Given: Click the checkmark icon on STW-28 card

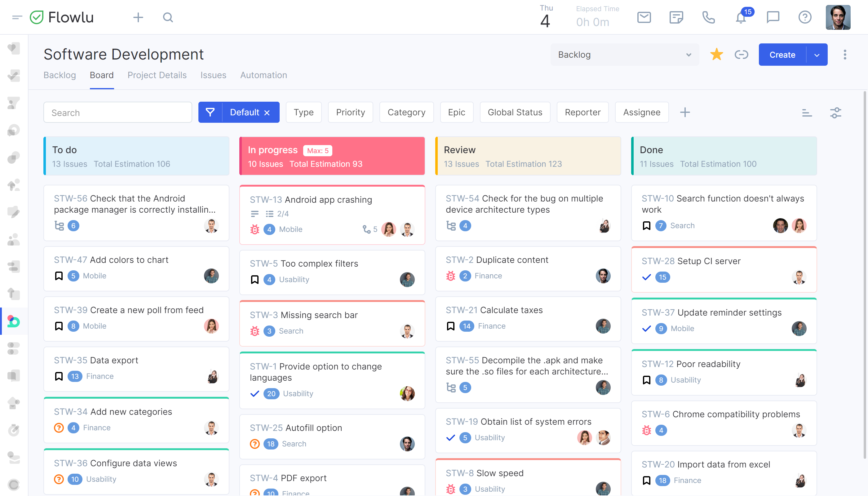Looking at the screenshot, I should pos(647,277).
